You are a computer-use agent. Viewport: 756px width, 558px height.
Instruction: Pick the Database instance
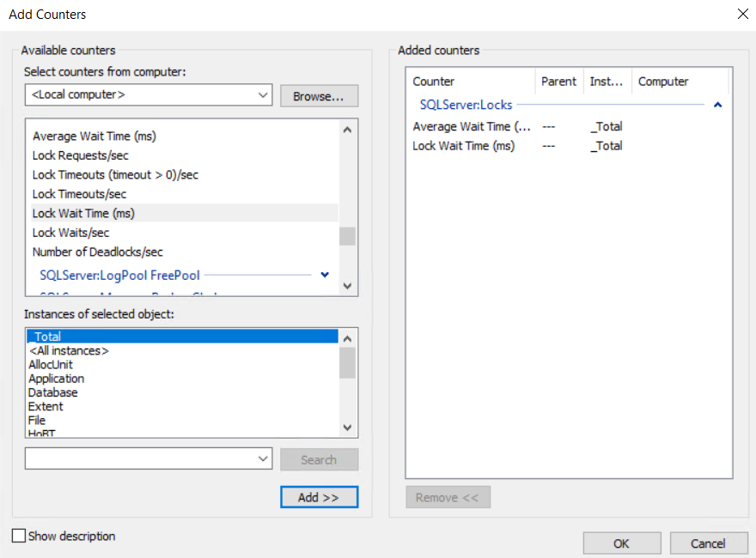coord(53,392)
